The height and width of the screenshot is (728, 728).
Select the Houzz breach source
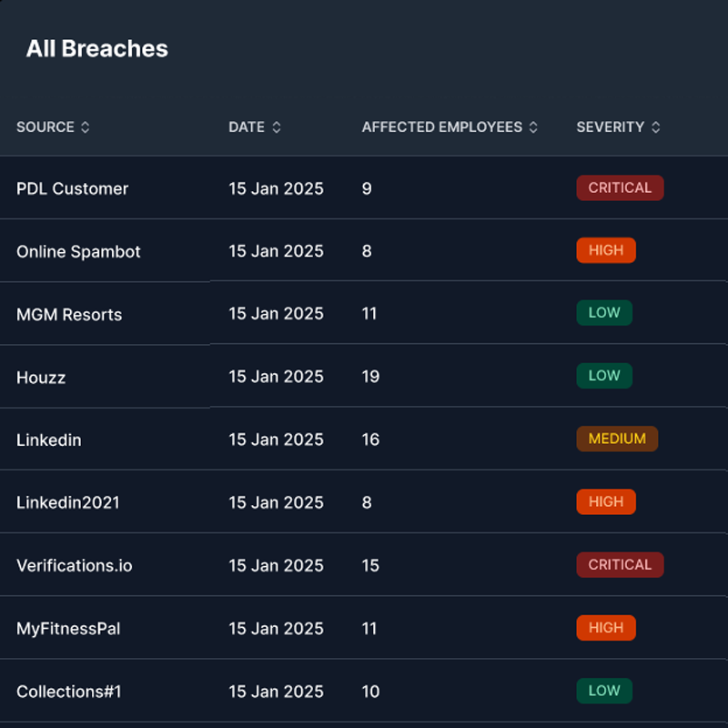click(41, 377)
